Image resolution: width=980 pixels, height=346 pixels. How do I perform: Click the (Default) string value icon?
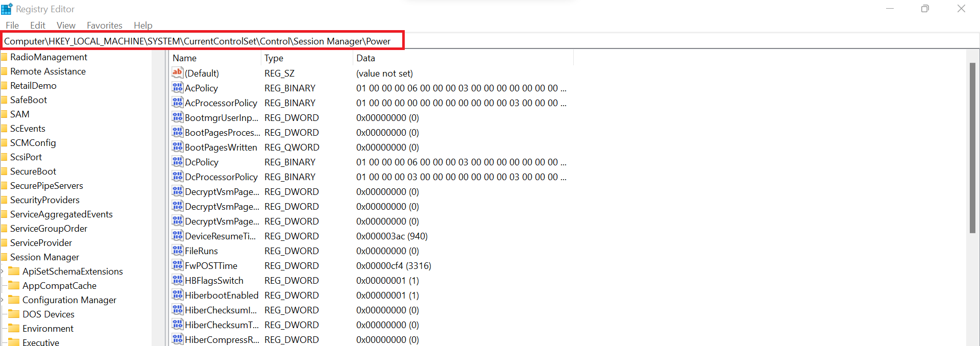pyautogui.click(x=177, y=73)
